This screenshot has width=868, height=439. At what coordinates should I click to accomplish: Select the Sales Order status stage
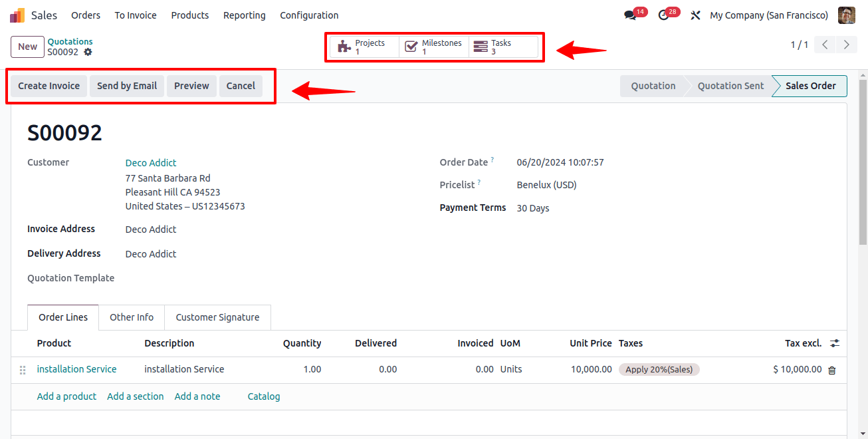tap(811, 86)
